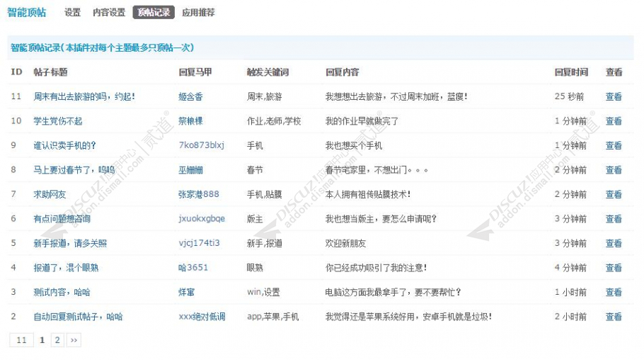Open user vjcj174ti3 profile
644x360 pixels.
199,243
